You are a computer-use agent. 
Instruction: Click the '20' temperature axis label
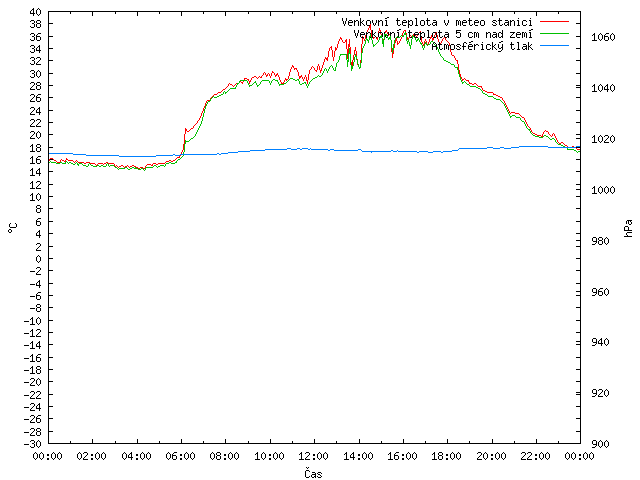(x=36, y=136)
